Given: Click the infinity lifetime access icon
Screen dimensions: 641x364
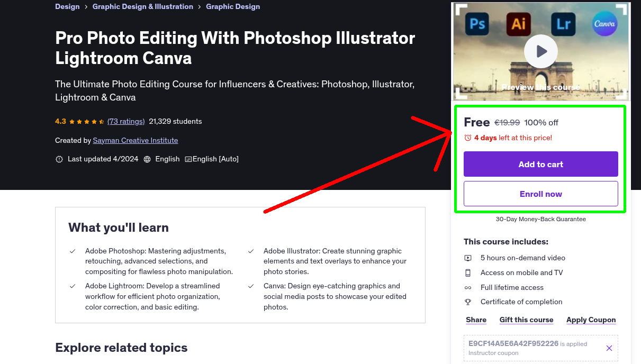Looking at the screenshot, I should click(x=468, y=288).
